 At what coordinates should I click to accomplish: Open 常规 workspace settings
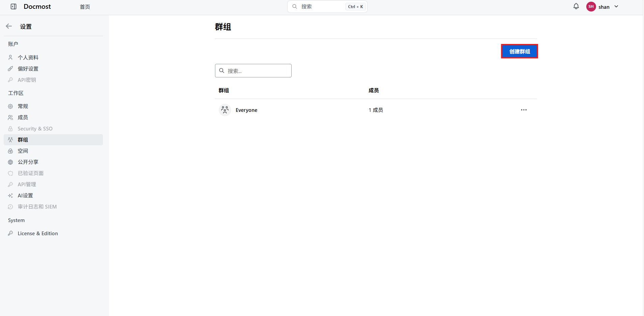pos(53,106)
